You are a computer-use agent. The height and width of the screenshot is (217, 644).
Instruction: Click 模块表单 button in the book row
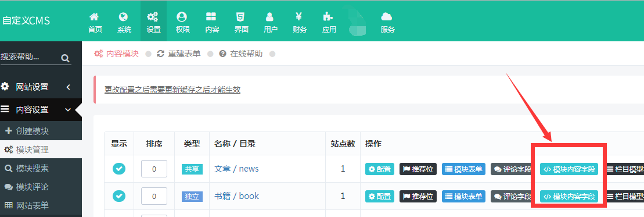tap(464, 197)
